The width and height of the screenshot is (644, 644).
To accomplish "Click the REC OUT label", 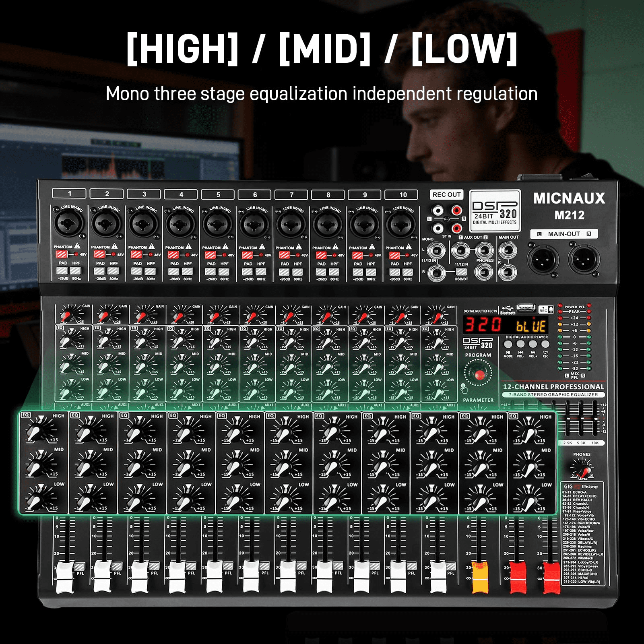I will (x=446, y=195).
